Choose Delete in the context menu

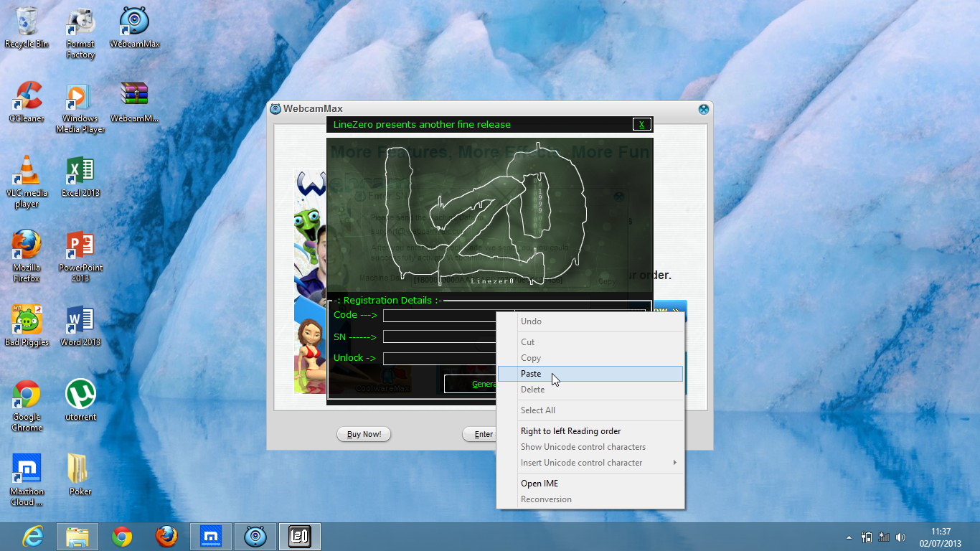click(x=590, y=390)
